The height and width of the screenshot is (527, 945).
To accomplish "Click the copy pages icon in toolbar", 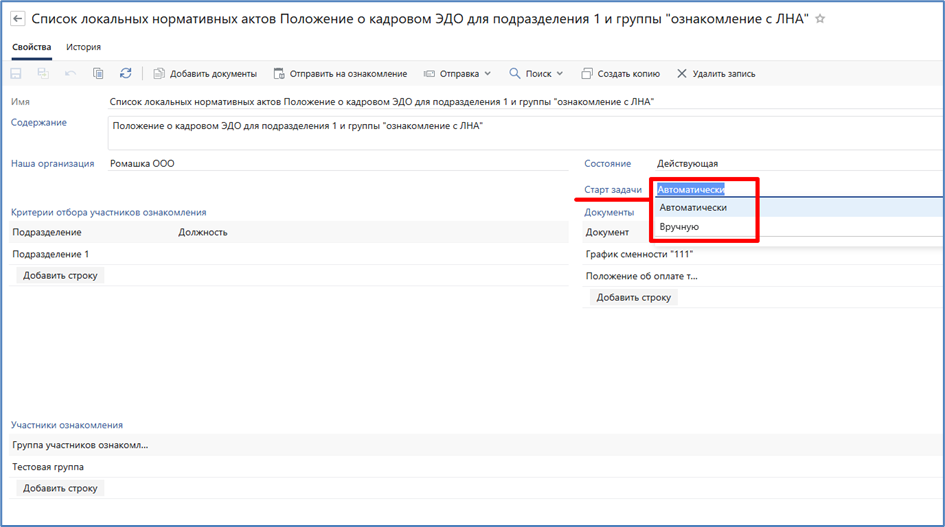I will click(98, 73).
